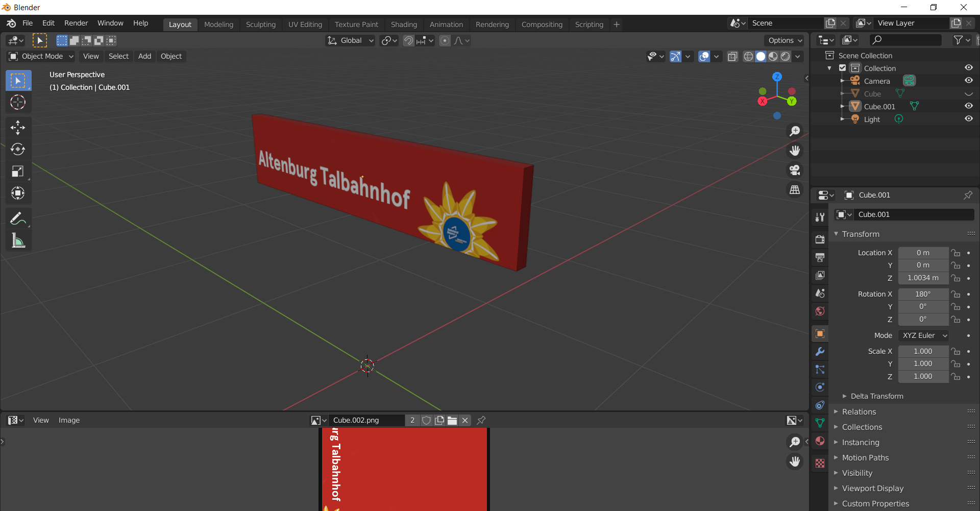The height and width of the screenshot is (511, 980).
Task: Select the Move tool in the toolbar
Action: click(18, 128)
